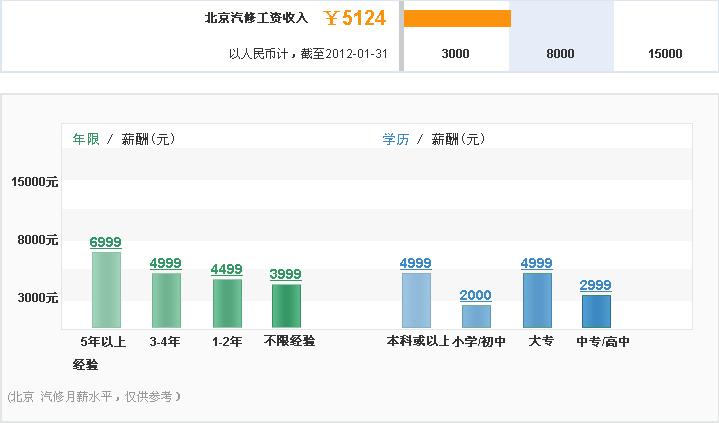
Task: Select the blue bar for 大专
Action: [537, 301]
